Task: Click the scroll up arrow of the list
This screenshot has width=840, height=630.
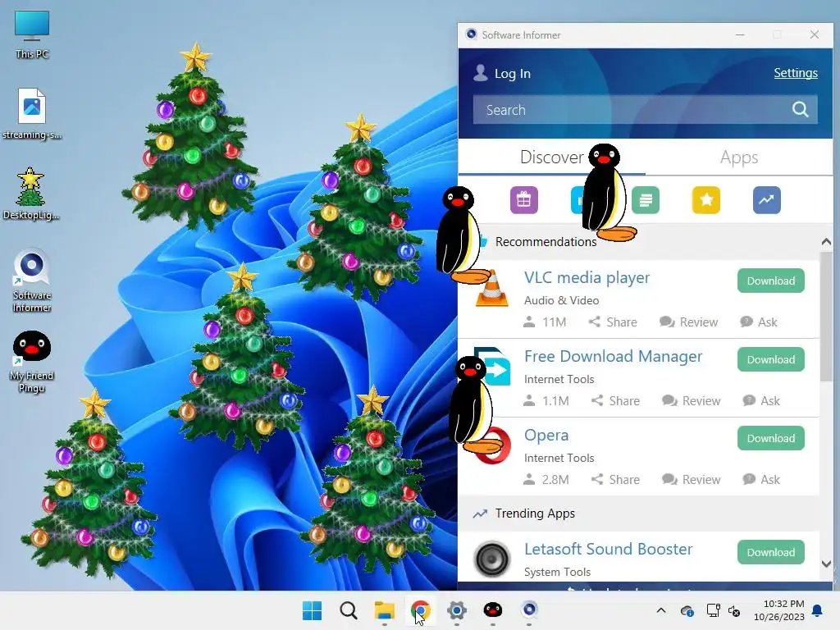Action: pyautogui.click(x=826, y=242)
